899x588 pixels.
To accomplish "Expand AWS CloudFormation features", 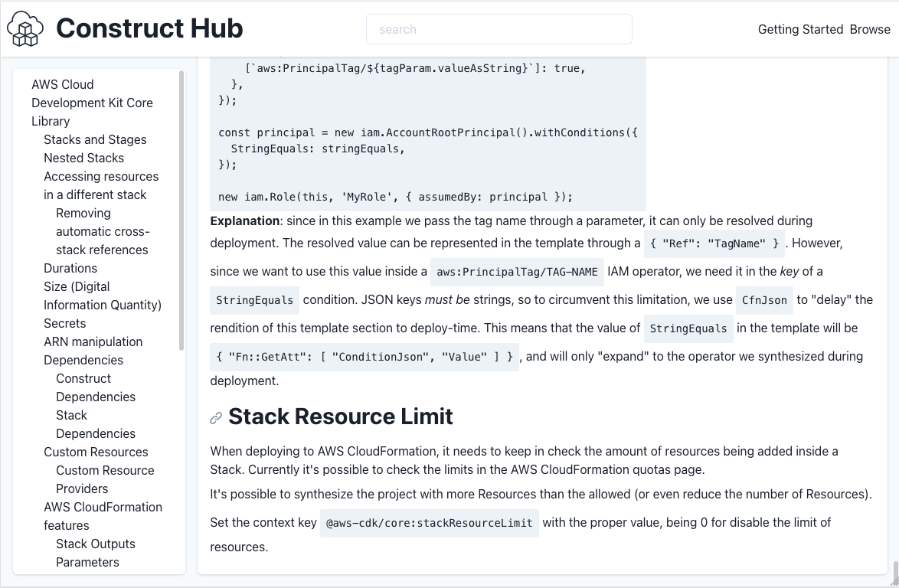I will (x=103, y=516).
